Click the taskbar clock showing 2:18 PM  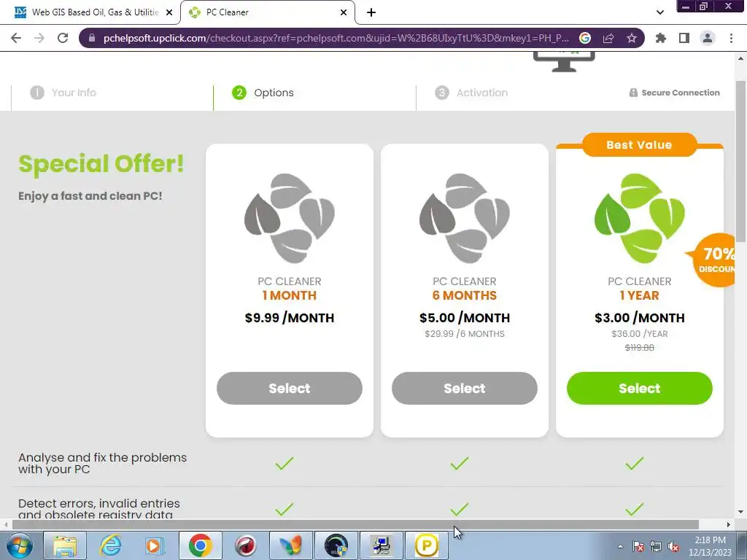[710, 546]
